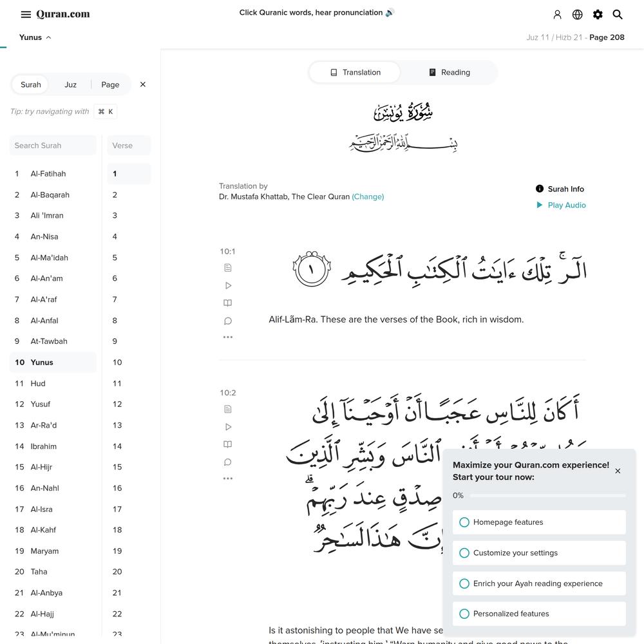Select Al-Baqarah in surah list
Image resolution: width=644 pixels, height=644 pixels.
[53, 194]
